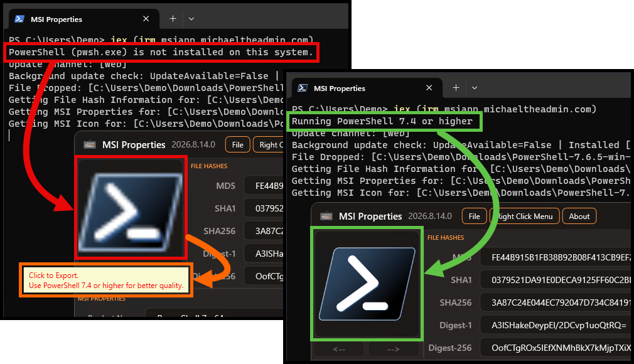Screen dimensions: 634x364
Task: Close the MSI Properties tab in front terminal
Action: [x=429, y=88]
